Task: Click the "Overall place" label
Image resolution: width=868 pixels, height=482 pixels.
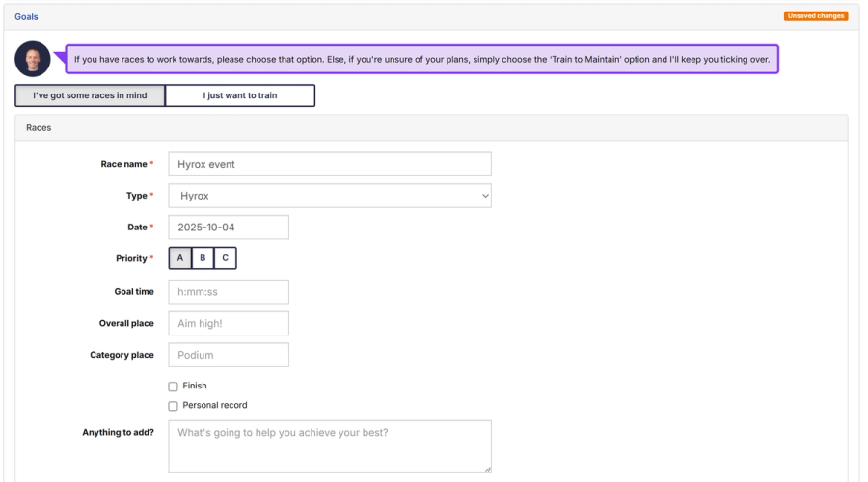Action: (126, 323)
